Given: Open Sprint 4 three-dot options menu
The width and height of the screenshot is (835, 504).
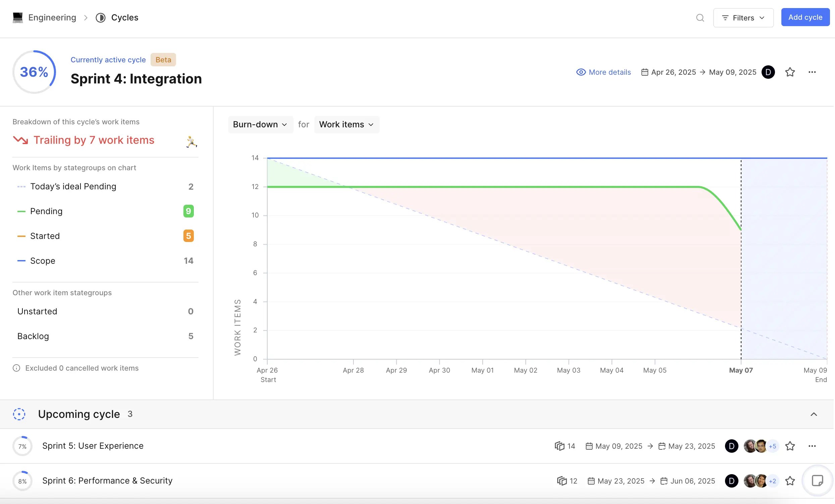Looking at the screenshot, I should (x=812, y=72).
